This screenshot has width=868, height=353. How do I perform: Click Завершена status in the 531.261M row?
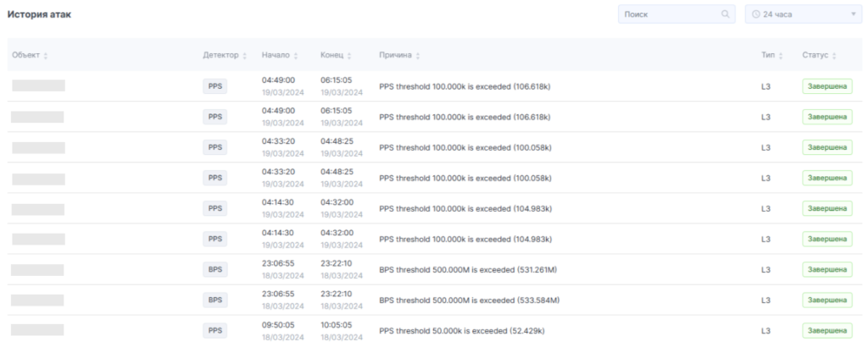click(x=827, y=269)
